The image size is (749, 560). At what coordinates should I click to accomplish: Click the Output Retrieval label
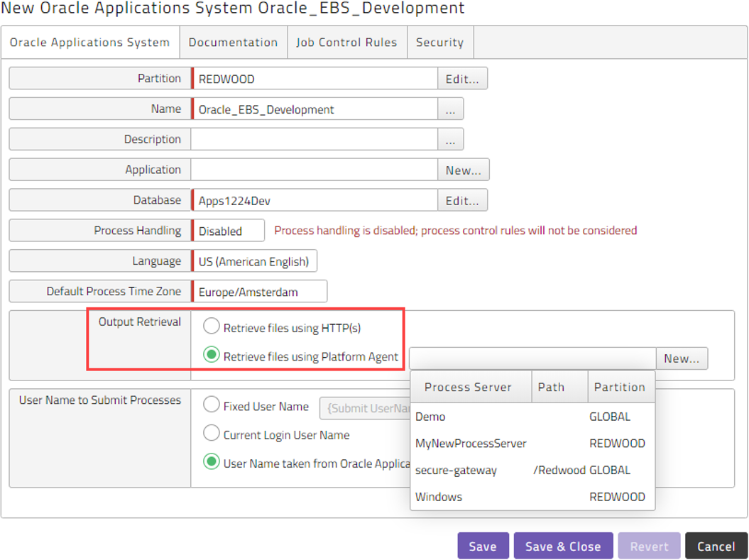[x=139, y=322]
